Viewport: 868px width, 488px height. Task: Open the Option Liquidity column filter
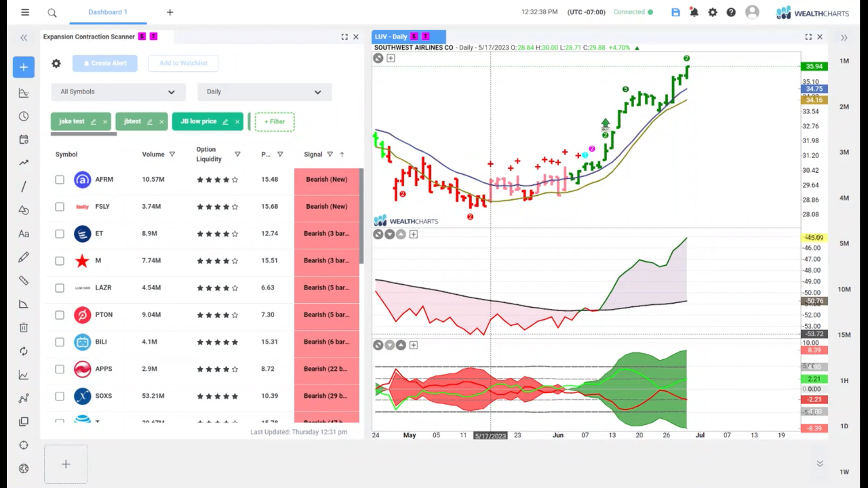237,154
